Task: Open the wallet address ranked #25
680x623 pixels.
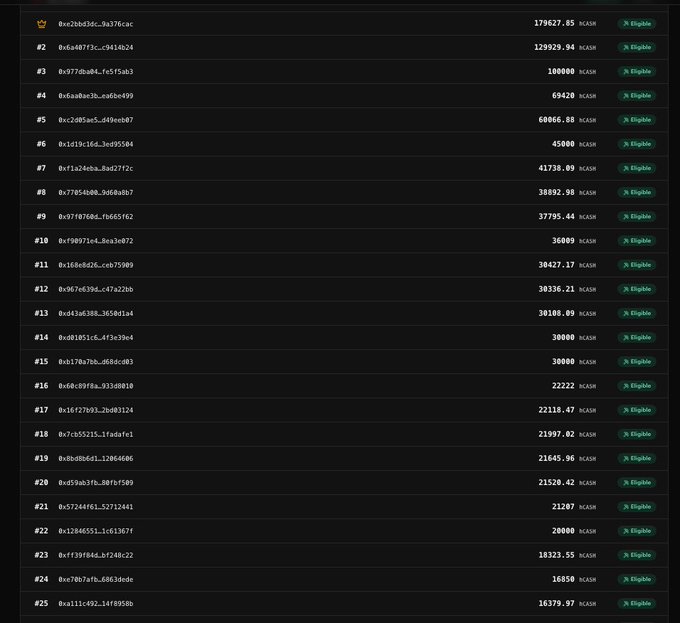Action: (x=96, y=603)
